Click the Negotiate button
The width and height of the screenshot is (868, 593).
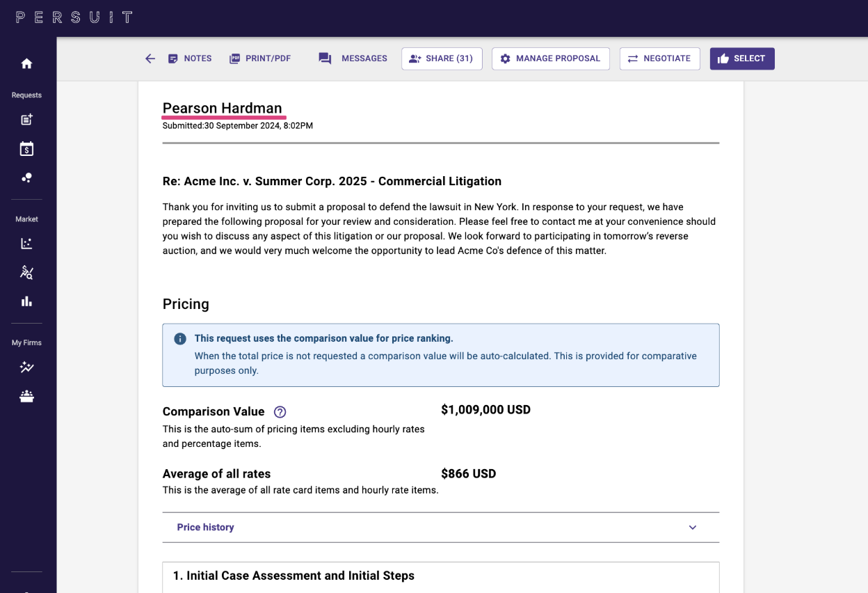659,58
